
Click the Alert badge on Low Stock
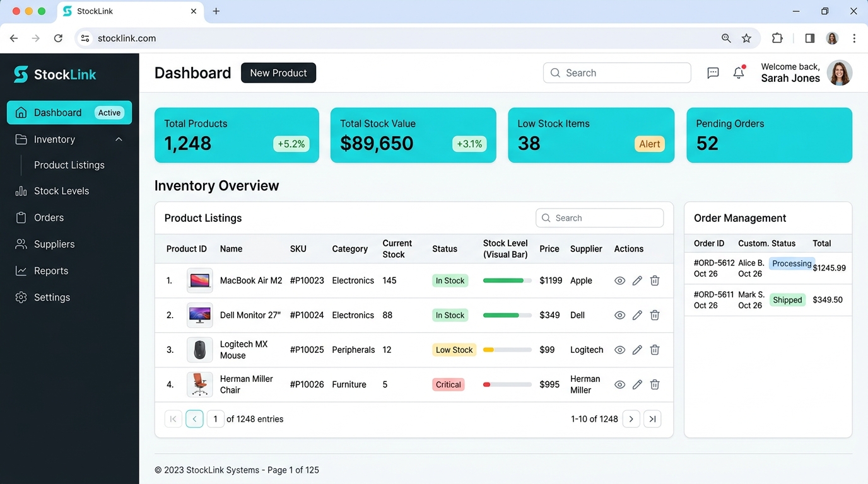click(x=650, y=144)
